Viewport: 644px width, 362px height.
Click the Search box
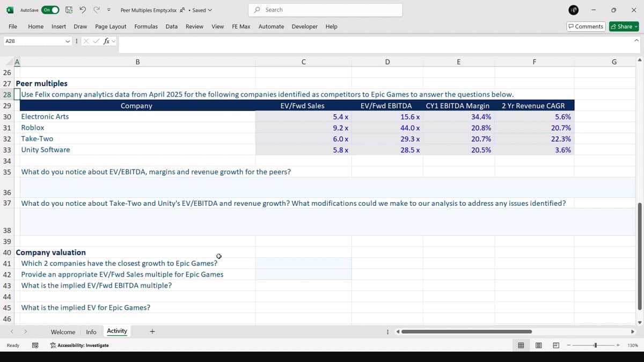pyautogui.click(x=325, y=10)
